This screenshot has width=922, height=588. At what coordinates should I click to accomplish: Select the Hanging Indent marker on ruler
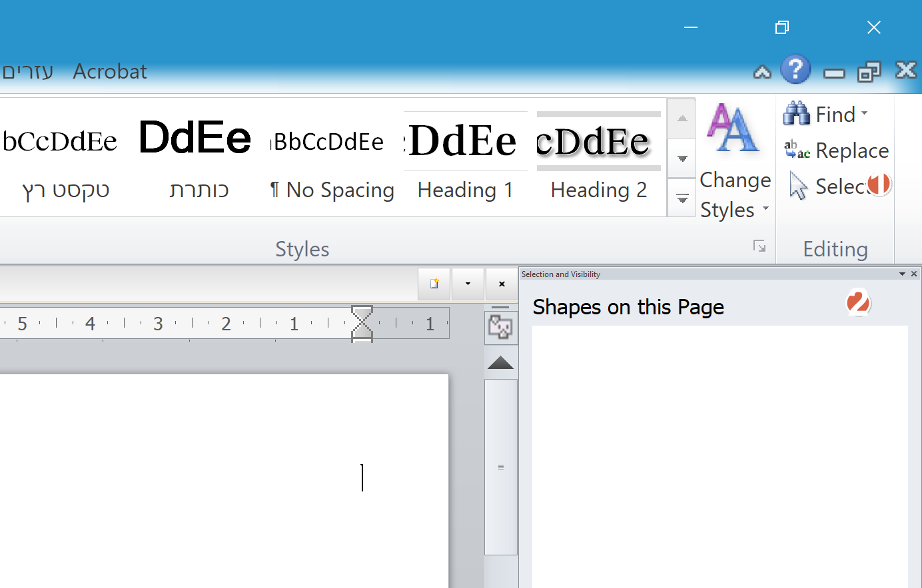[x=362, y=331]
